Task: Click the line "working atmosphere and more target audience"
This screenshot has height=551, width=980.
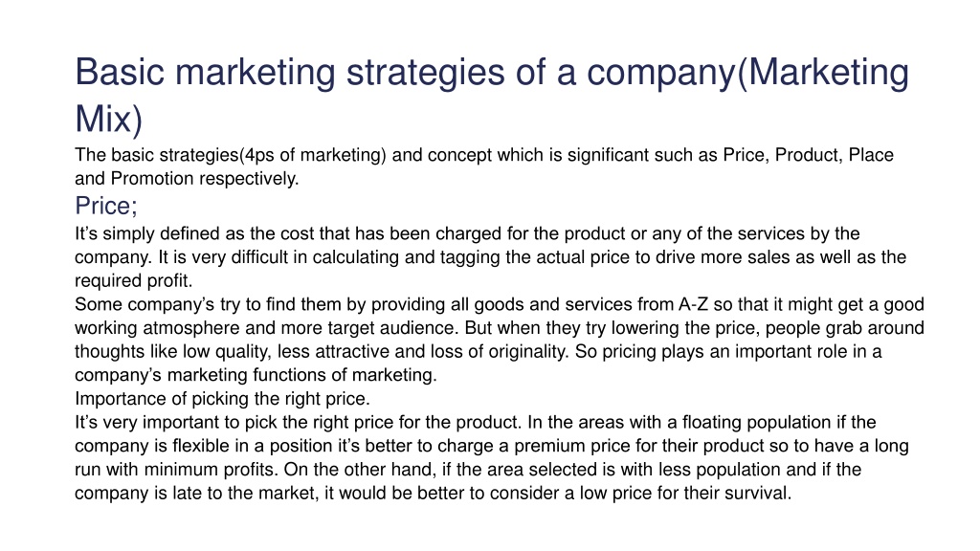Action: (x=500, y=328)
